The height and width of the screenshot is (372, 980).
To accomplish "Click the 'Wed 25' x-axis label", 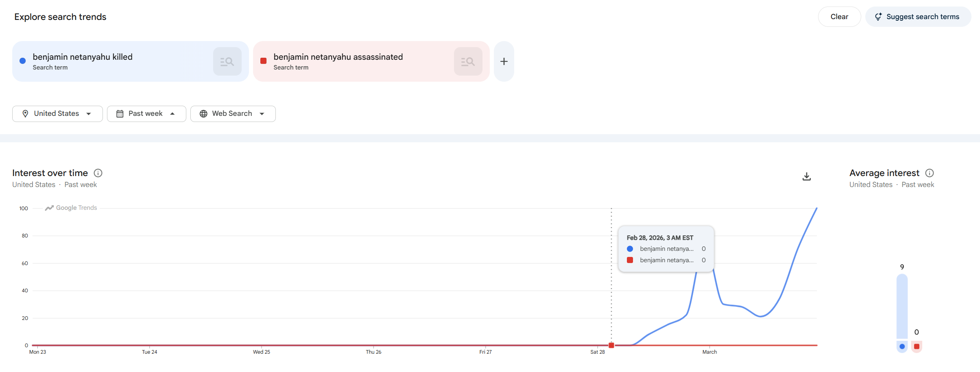I will 262,352.
